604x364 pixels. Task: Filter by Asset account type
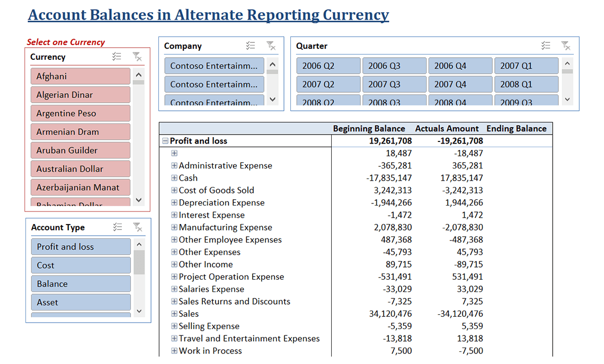pos(81,302)
